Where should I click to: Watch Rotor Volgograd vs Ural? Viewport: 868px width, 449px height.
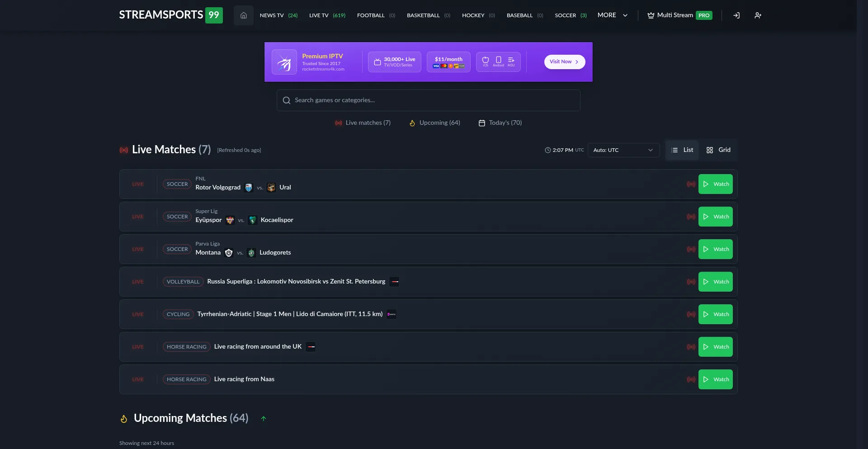coord(716,184)
